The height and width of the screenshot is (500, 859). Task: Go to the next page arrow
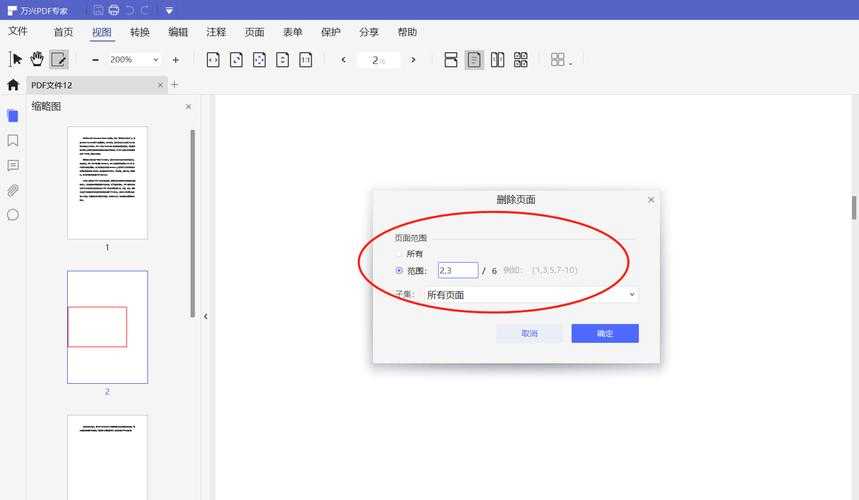tap(413, 60)
